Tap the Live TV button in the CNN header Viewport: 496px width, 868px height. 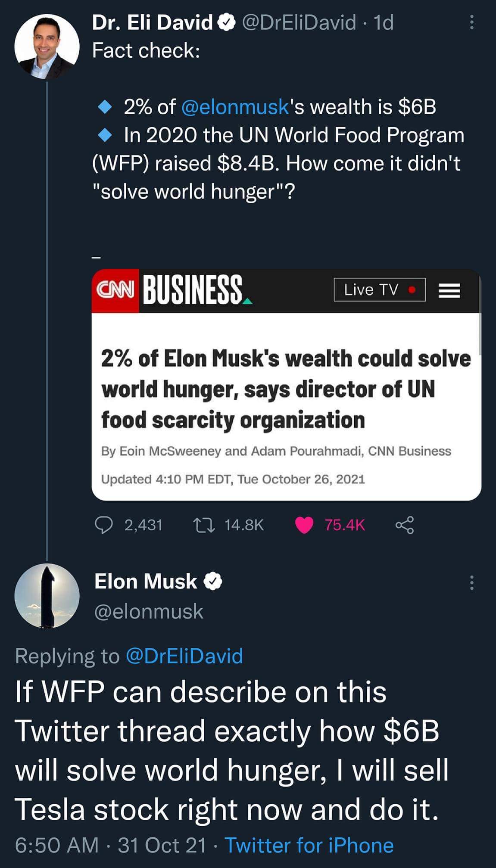(380, 290)
